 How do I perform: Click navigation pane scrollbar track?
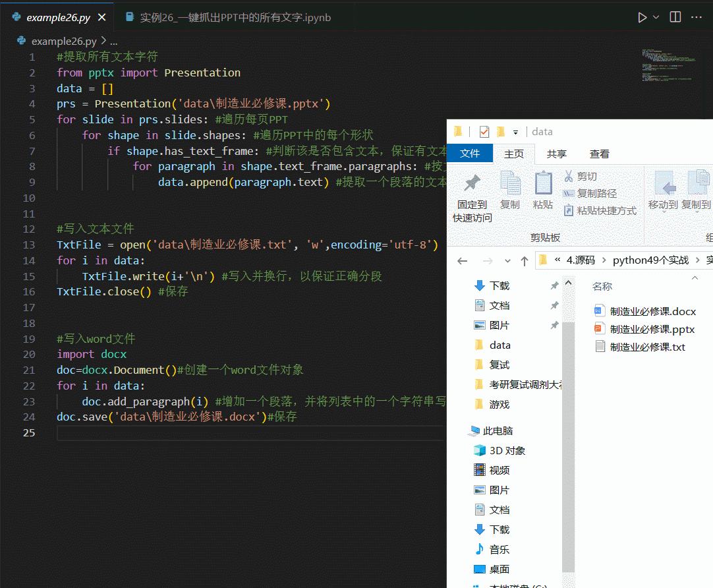(569, 446)
